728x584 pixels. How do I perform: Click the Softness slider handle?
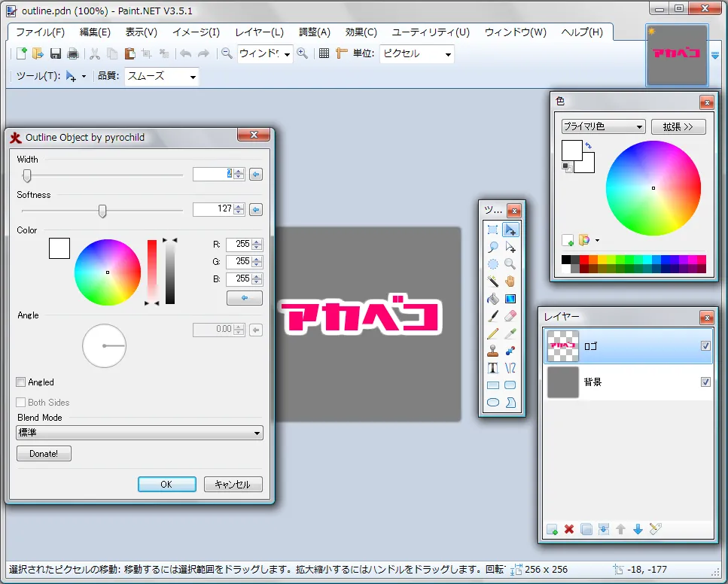click(102, 211)
